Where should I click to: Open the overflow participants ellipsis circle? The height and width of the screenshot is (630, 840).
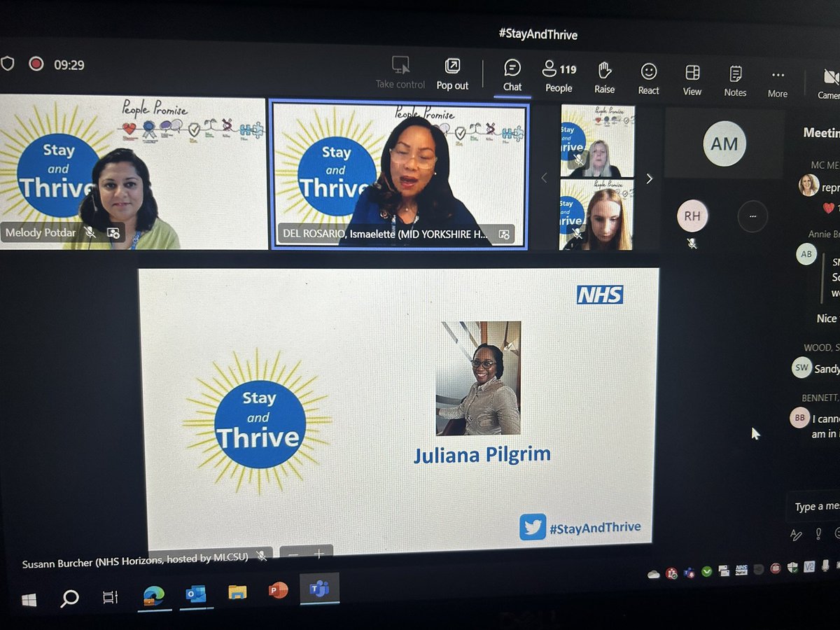pyautogui.click(x=752, y=217)
